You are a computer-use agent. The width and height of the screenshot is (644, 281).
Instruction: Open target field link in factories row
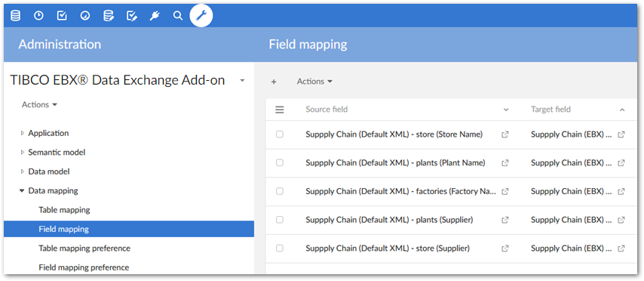tap(621, 191)
